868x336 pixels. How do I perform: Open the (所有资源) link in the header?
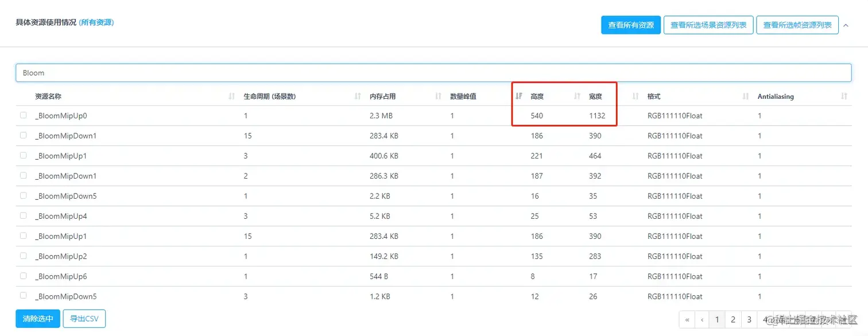point(96,23)
